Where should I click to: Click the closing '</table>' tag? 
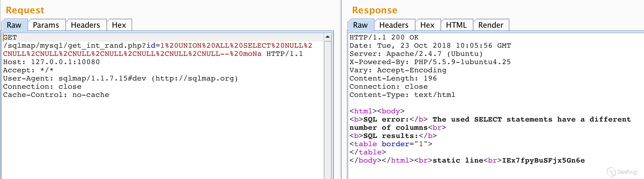pyautogui.click(x=368, y=152)
